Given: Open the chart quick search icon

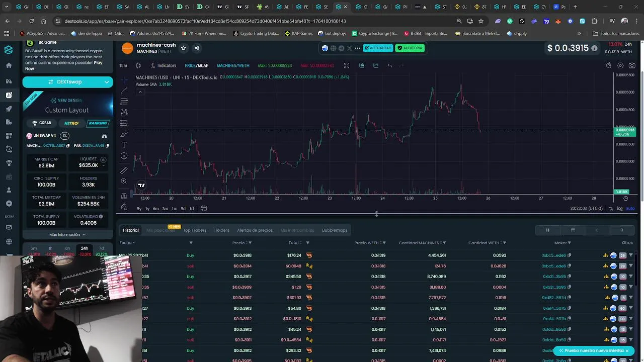Looking at the screenshot, I should (609, 65).
